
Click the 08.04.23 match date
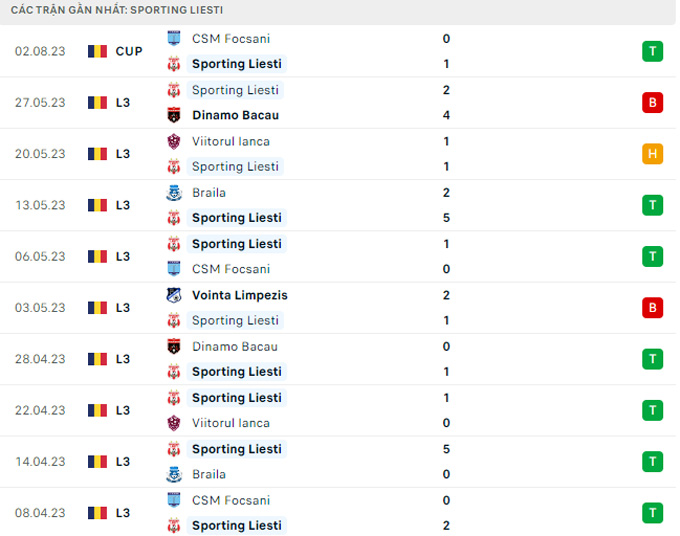click(40, 513)
